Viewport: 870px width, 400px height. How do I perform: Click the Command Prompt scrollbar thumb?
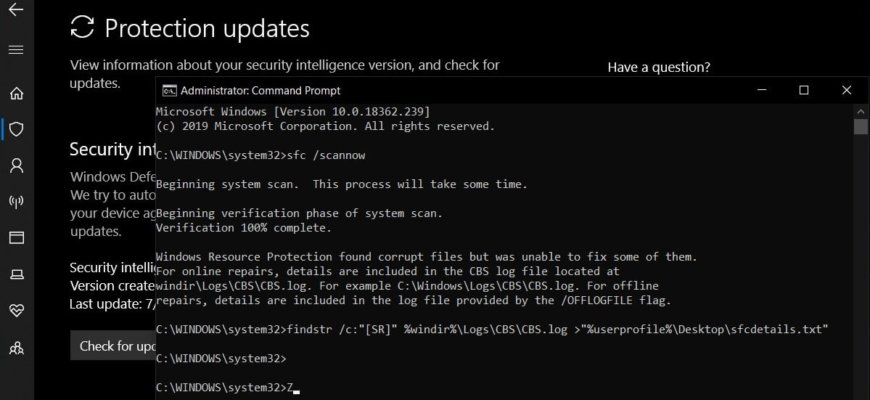pos(861,126)
